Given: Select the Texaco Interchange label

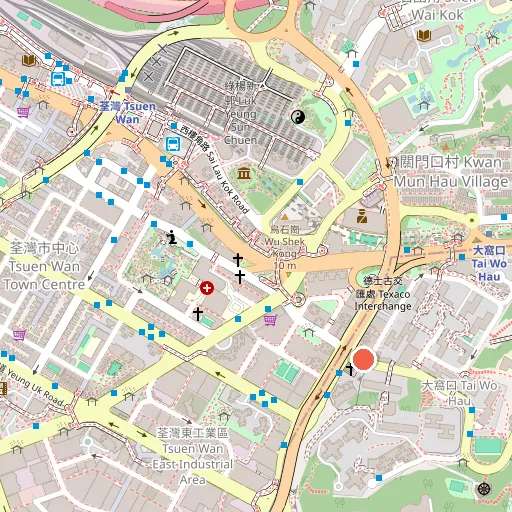Looking at the screenshot, I should click(x=383, y=294).
